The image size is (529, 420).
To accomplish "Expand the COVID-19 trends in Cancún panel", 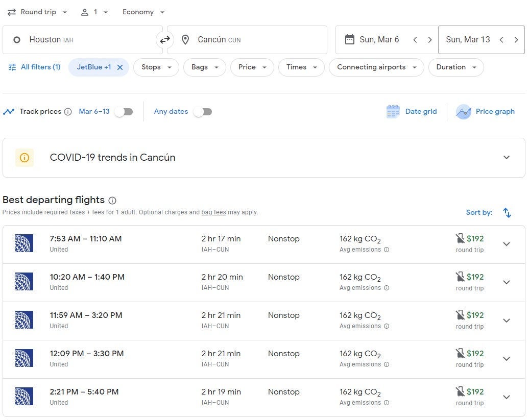I will coord(506,158).
